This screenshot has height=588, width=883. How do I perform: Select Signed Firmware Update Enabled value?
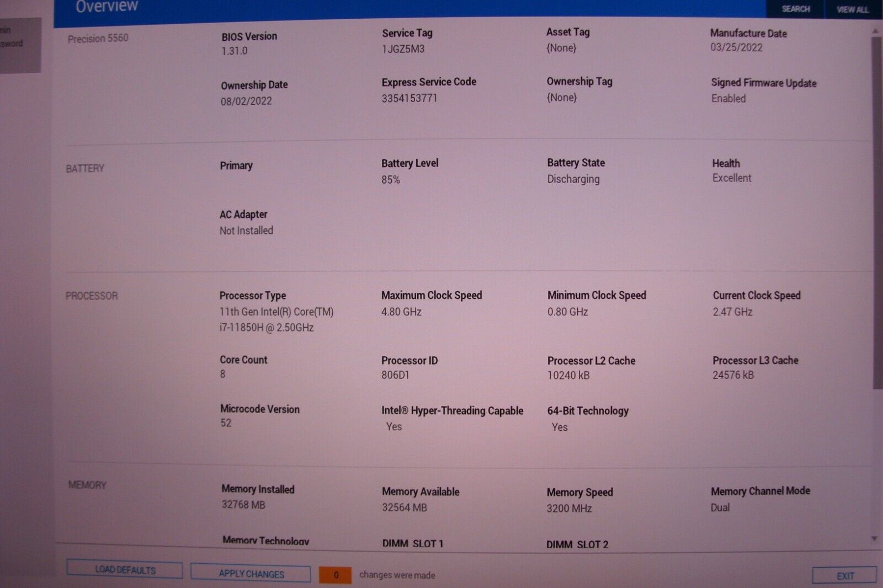click(x=728, y=98)
